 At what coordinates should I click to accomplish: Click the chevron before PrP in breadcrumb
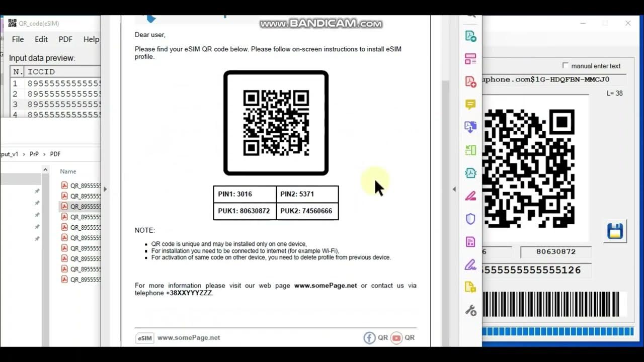tap(24, 154)
